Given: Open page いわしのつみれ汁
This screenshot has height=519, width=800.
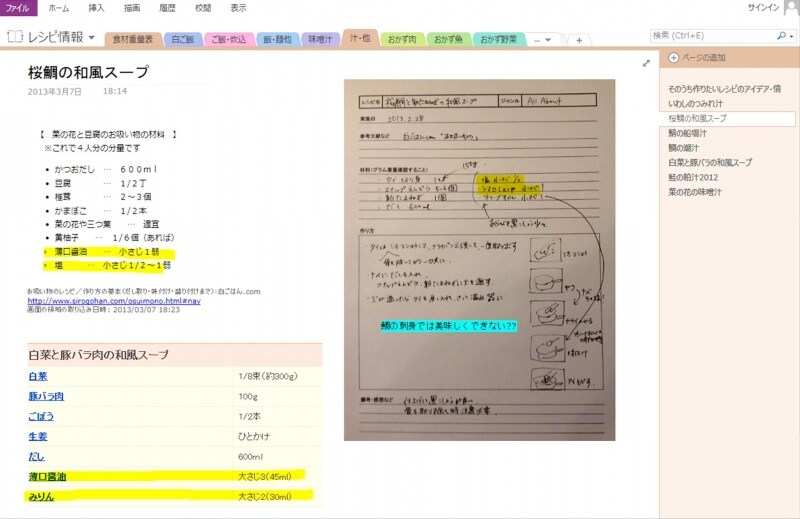Looking at the screenshot, I should tap(696, 104).
